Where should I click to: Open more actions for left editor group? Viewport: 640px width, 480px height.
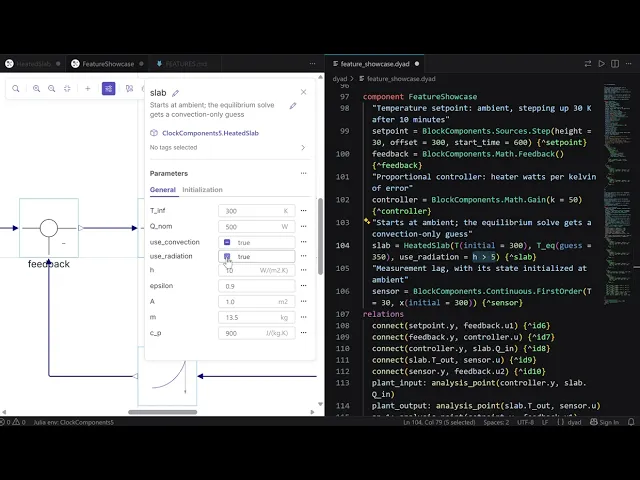tap(312, 64)
